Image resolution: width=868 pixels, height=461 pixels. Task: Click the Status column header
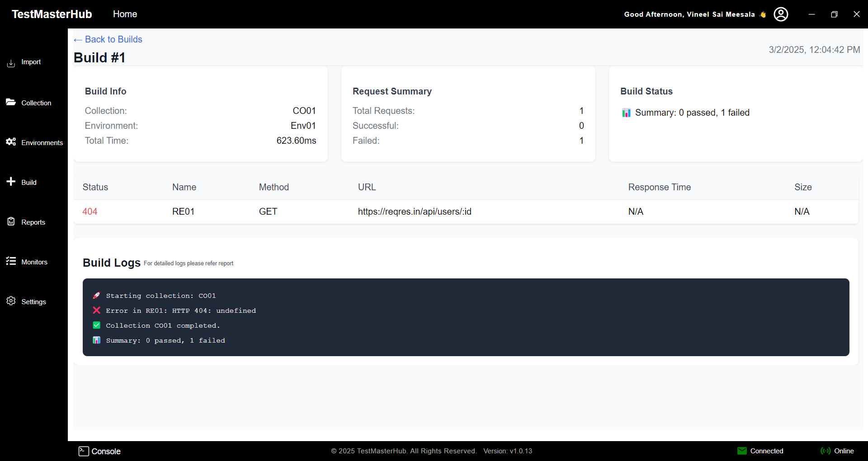point(95,187)
